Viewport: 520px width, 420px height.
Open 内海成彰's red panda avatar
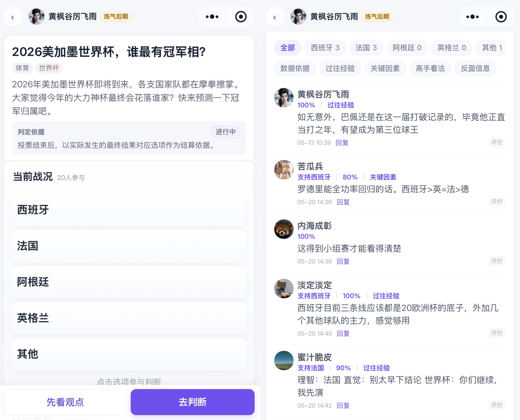point(284,229)
